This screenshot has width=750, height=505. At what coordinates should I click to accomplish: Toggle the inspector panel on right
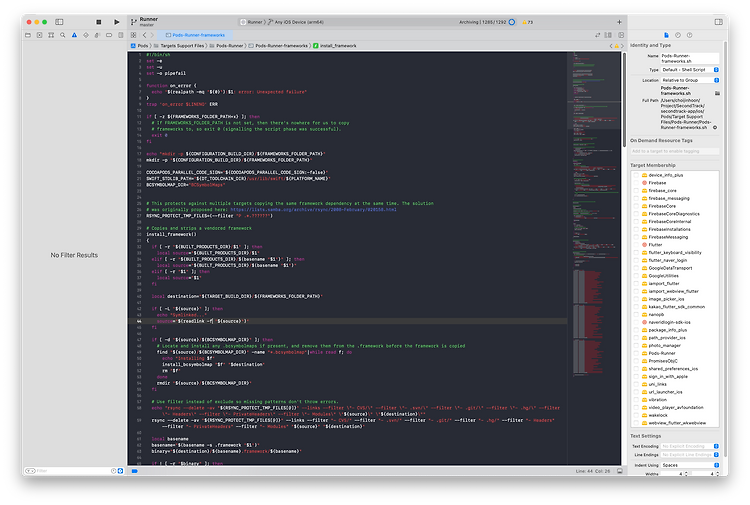pos(718,22)
